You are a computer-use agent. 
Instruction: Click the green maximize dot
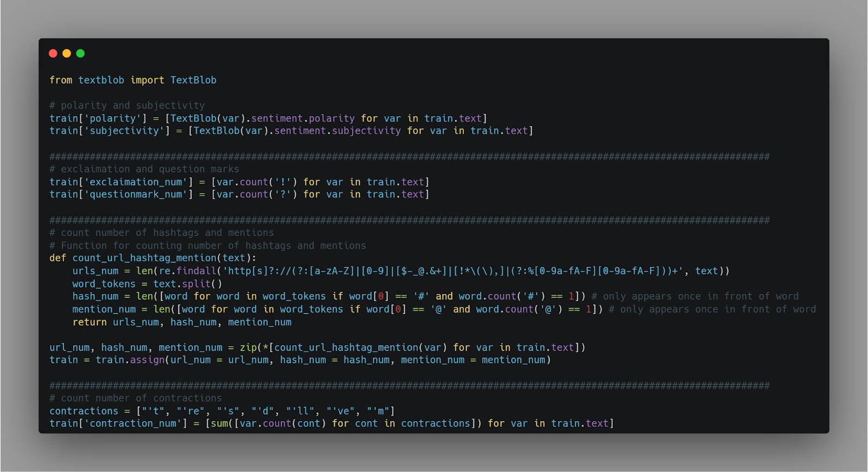point(80,53)
